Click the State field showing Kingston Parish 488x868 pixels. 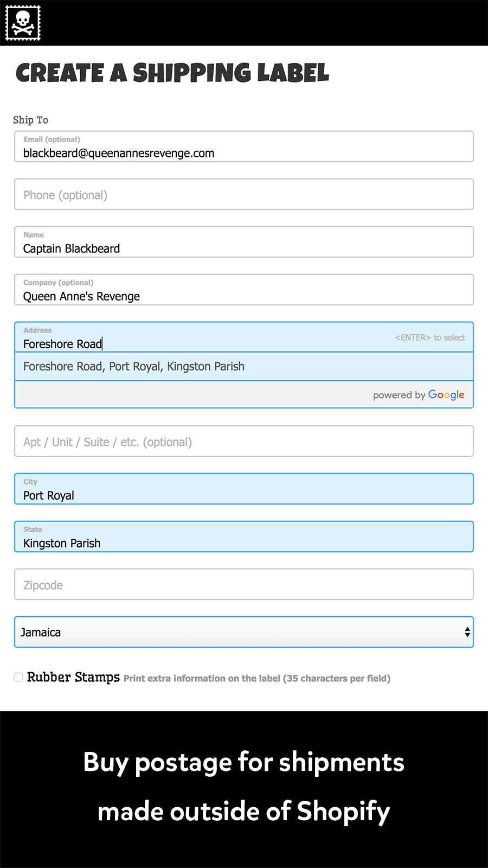243,537
